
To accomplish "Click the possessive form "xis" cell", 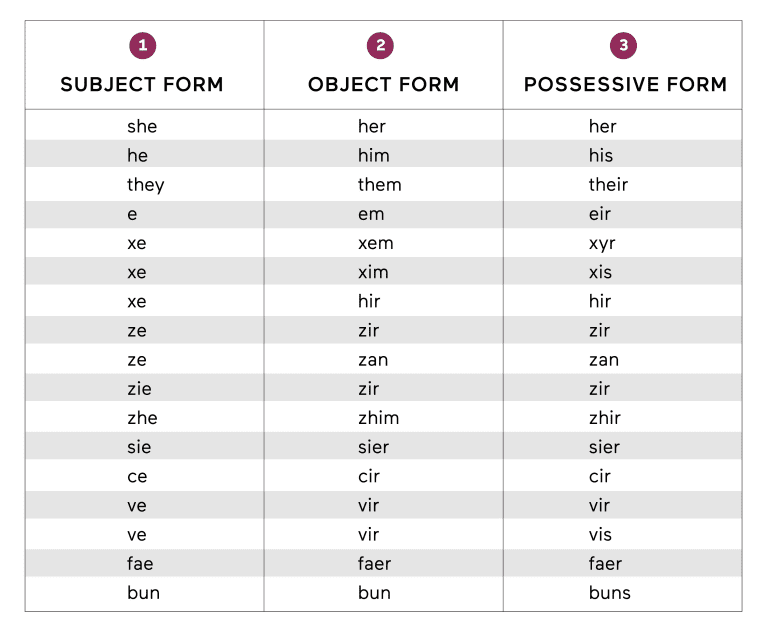I will [x=600, y=272].
